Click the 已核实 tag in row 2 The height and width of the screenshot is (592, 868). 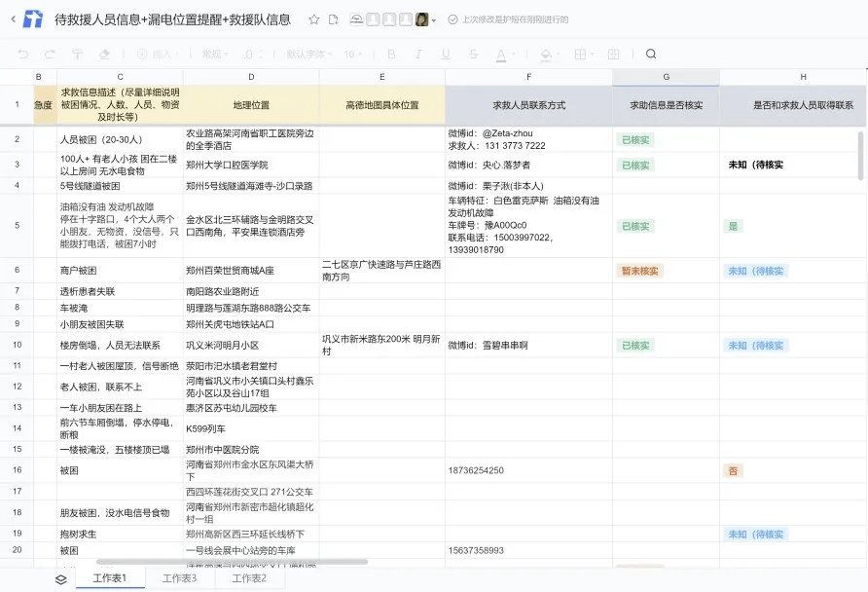pos(635,140)
